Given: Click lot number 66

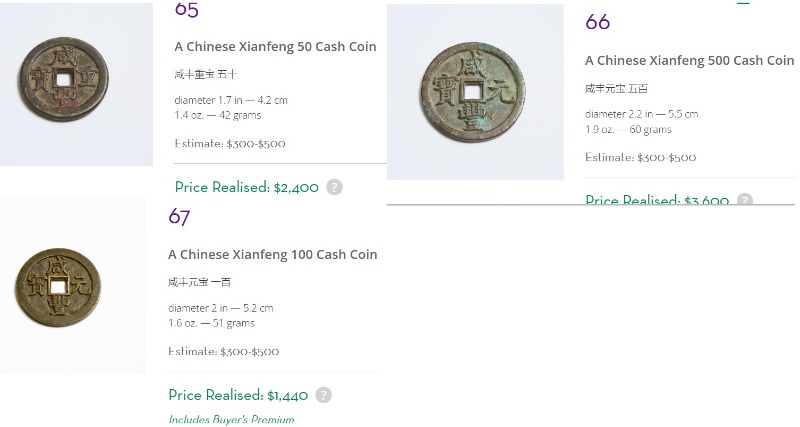Looking at the screenshot, I should 597,22.
